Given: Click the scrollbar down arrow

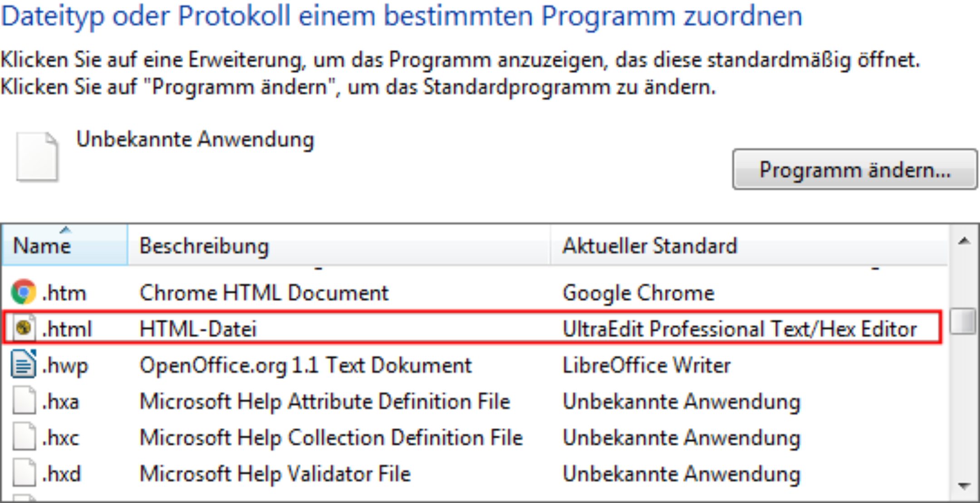Looking at the screenshot, I should (964, 486).
